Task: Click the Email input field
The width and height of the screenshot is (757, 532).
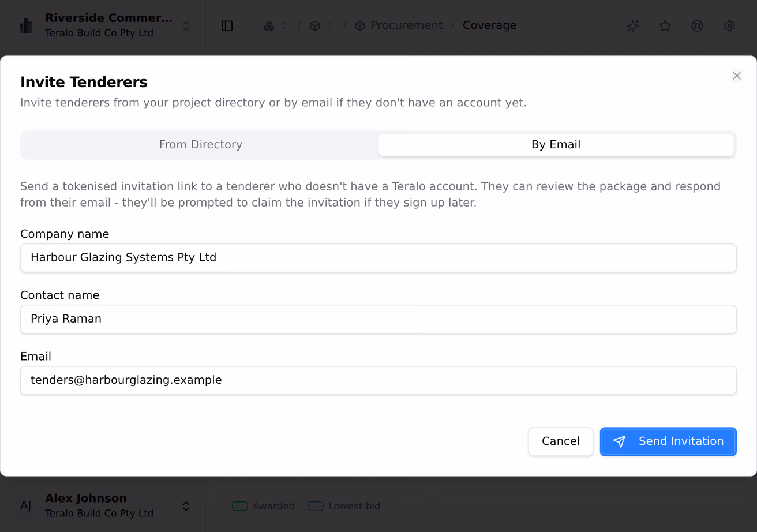Action: point(378,380)
